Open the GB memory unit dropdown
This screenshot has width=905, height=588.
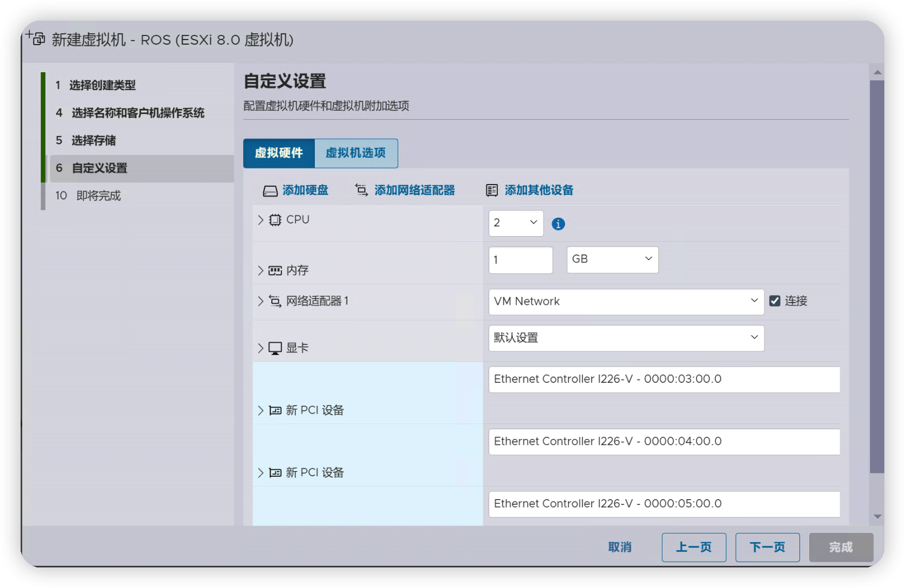click(613, 260)
